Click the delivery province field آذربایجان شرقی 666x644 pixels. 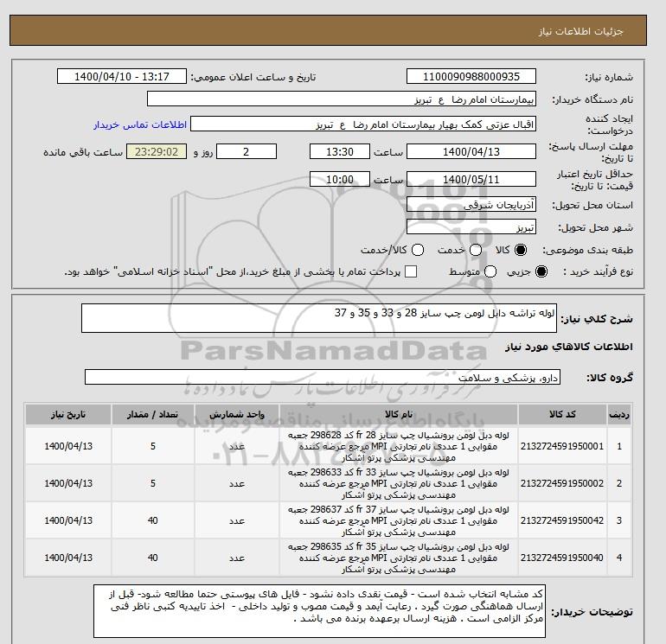pyautogui.click(x=471, y=205)
